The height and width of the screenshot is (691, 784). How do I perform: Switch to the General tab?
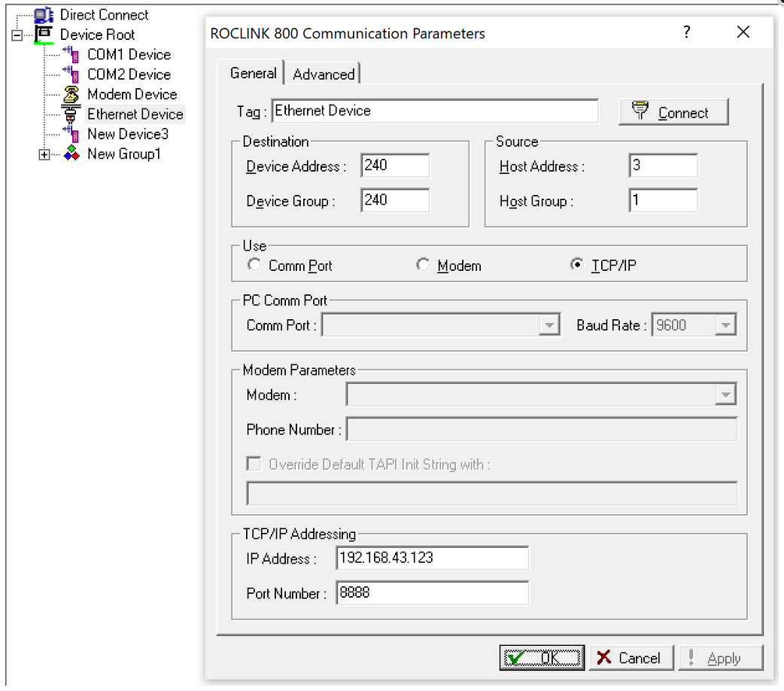click(253, 74)
